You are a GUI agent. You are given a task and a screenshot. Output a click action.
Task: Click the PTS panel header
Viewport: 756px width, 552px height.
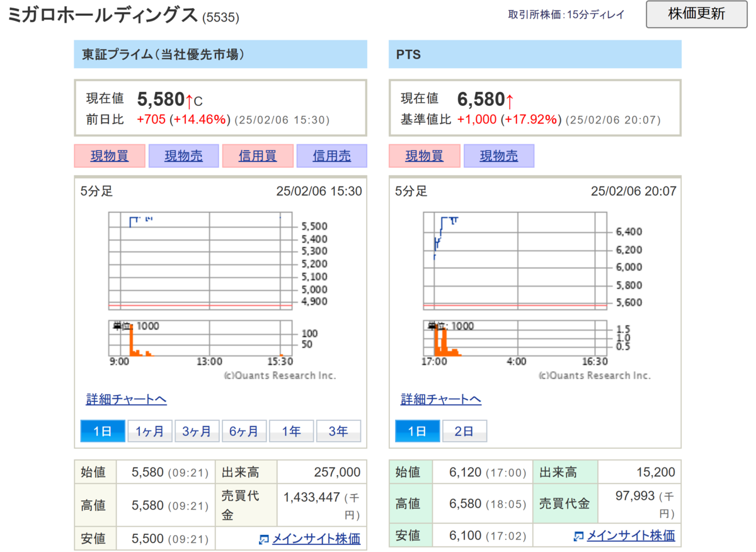535,54
